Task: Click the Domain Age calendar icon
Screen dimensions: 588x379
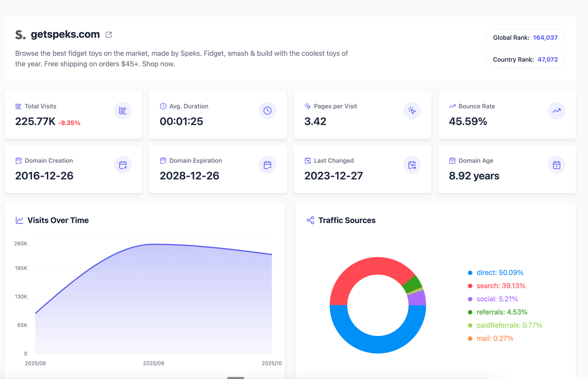Action: click(x=556, y=165)
